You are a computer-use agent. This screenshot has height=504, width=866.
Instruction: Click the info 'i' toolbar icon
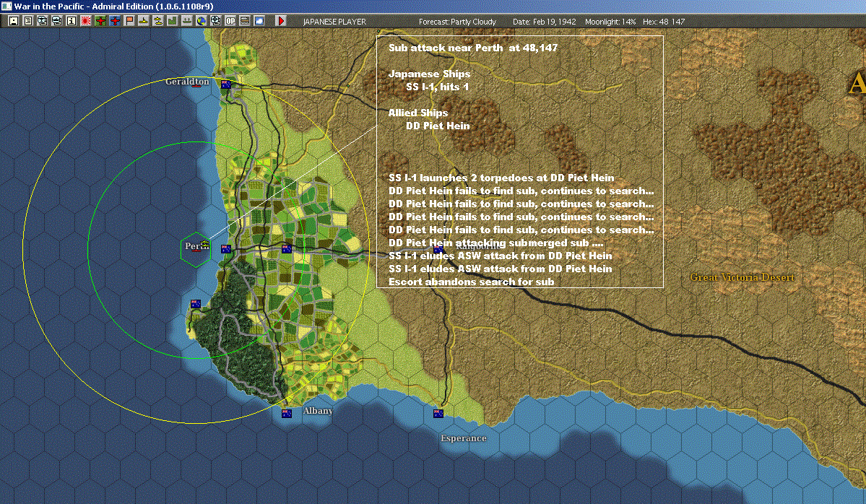tap(72, 21)
